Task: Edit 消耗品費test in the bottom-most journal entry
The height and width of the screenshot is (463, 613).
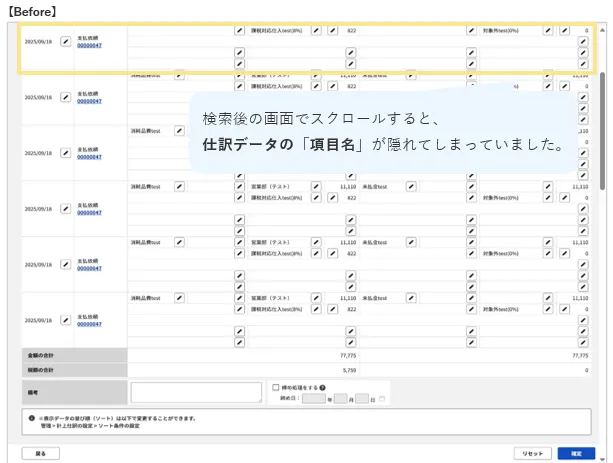Action: [179, 298]
